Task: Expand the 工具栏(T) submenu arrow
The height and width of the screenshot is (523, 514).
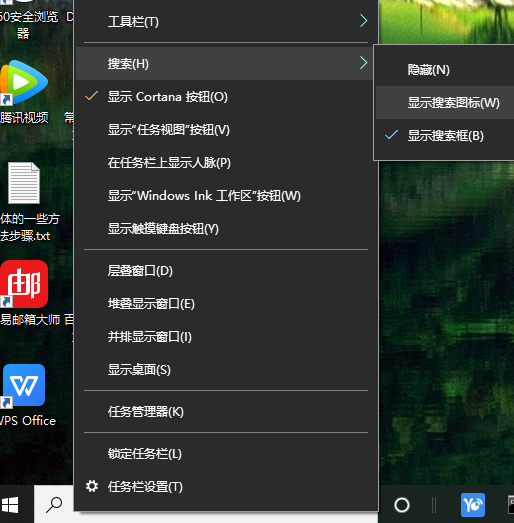Action: click(x=364, y=21)
